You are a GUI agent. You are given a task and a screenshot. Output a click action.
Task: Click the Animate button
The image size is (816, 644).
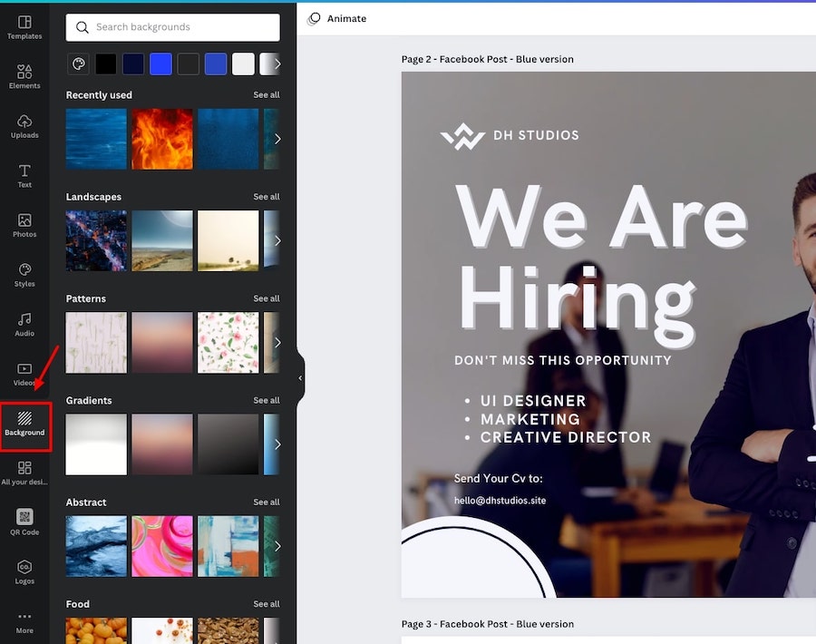tap(337, 19)
